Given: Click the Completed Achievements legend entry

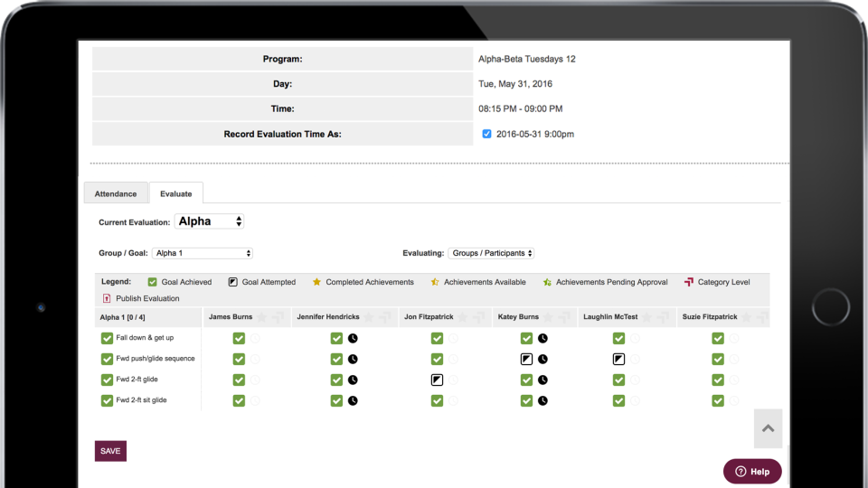Looking at the screenshot, I should click(x=363, y=282).
